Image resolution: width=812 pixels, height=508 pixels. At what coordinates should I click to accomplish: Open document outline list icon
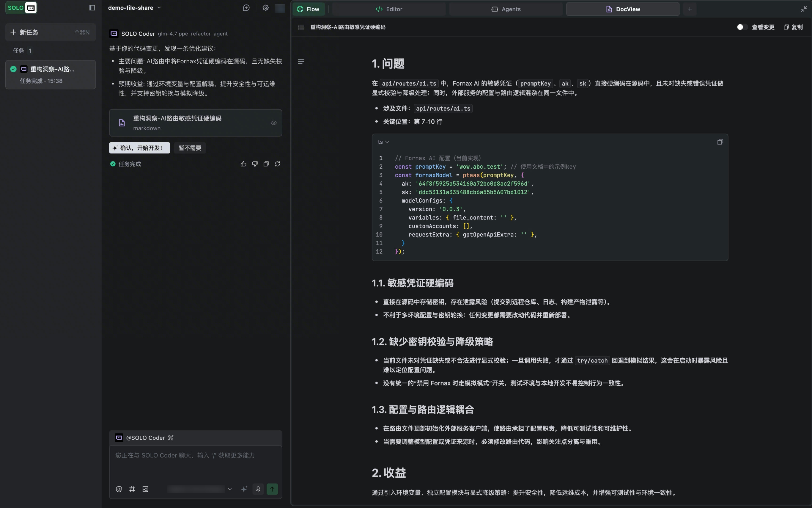point(301,27)
